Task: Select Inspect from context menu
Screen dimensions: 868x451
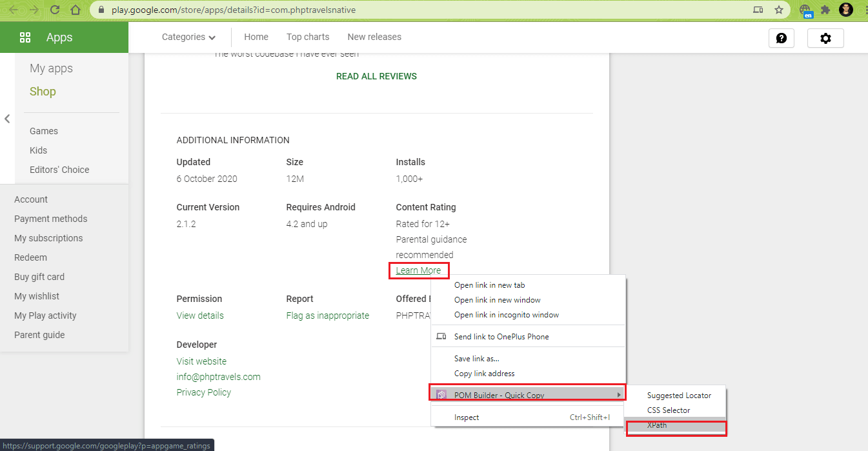Action: click(x=467, y=417)
